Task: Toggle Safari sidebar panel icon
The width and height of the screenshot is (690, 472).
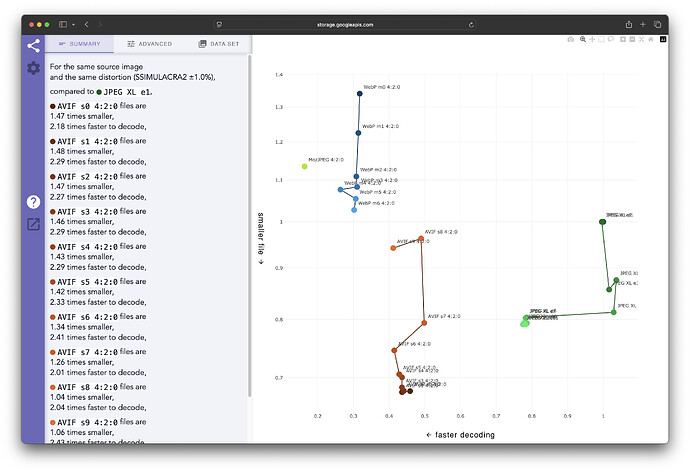Action: coord(63,25)
